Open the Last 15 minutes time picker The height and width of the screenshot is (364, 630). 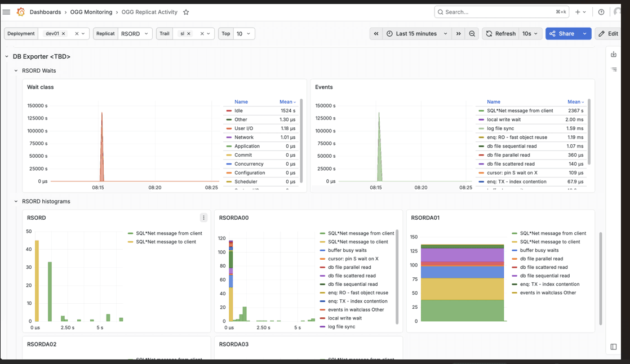click(417, 34)
